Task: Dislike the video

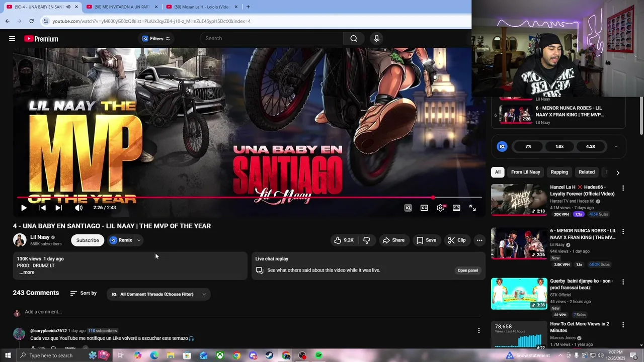Action: point(367,240)
